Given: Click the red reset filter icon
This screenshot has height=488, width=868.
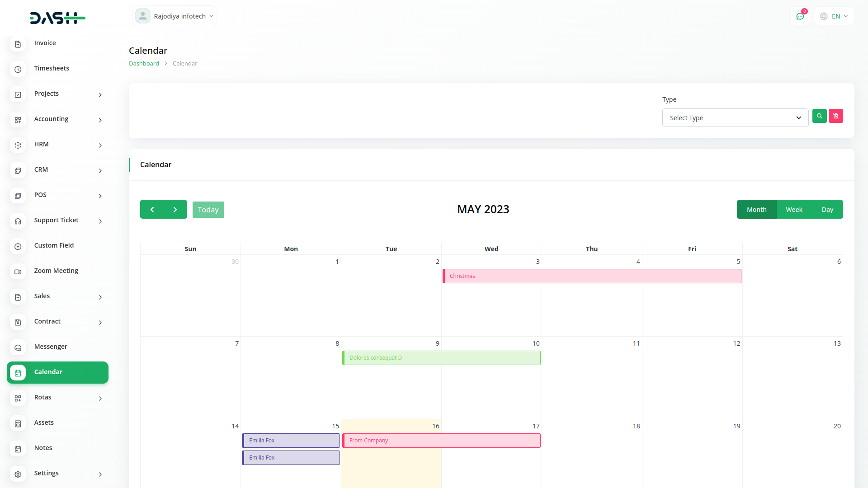Looking at the screenshot, I should (835, 116).
